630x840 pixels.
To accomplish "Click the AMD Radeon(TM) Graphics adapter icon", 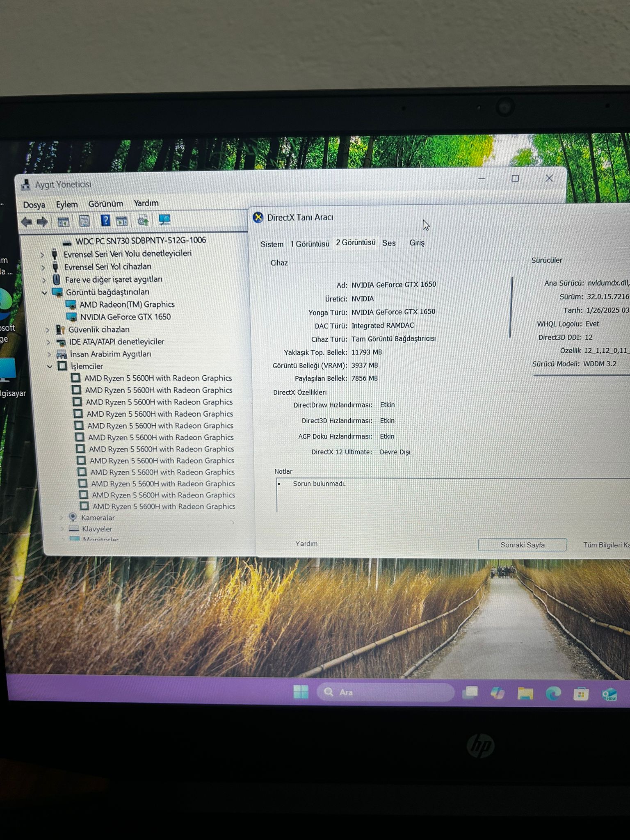I will [71, 305].
